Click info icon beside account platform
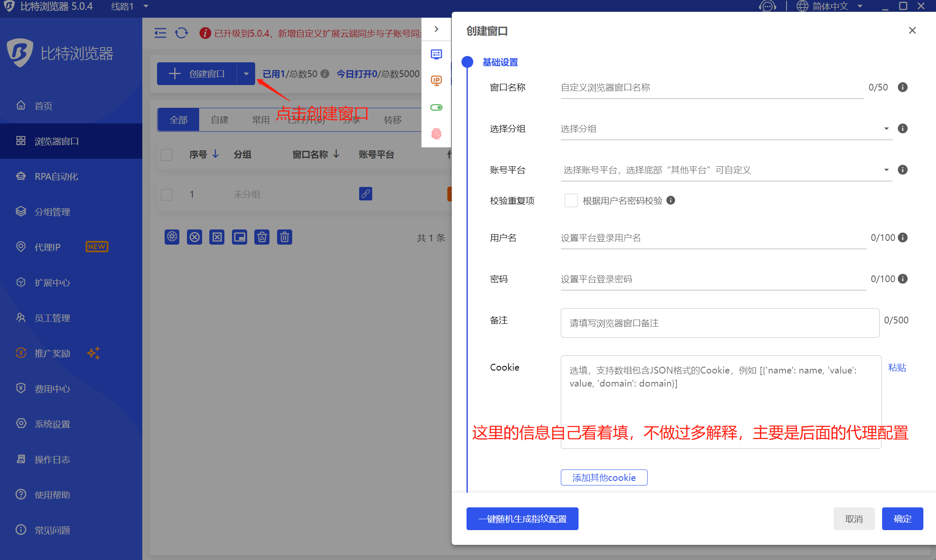 point(903,170)
